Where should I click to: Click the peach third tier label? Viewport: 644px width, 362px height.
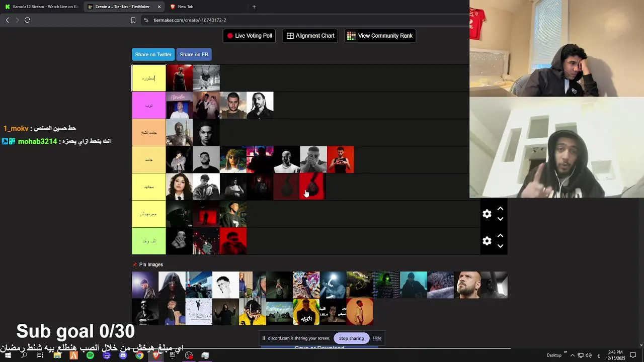coord(149,133)
